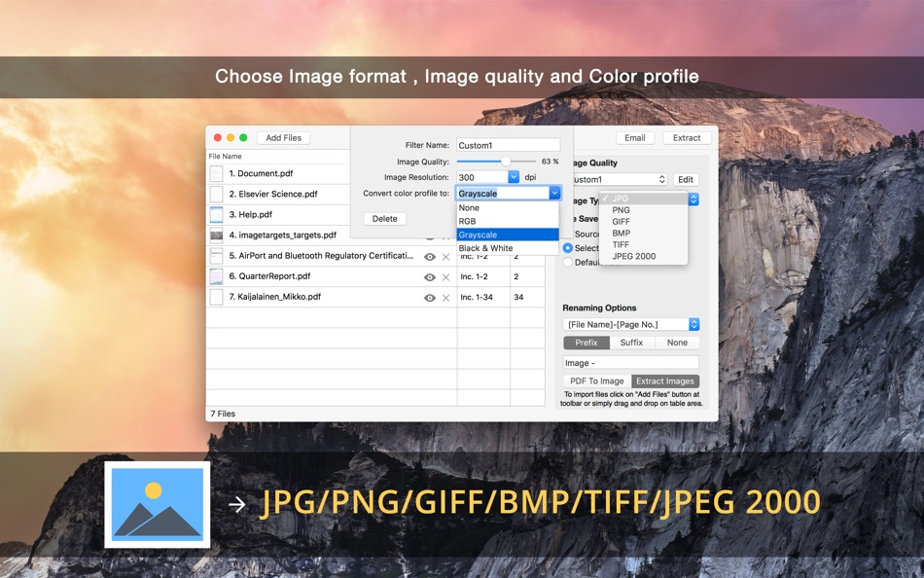The width and height of the screenshot is (924, 578).
Task: Expand the Convert color profile dropdown
Action: click(554, 193)
